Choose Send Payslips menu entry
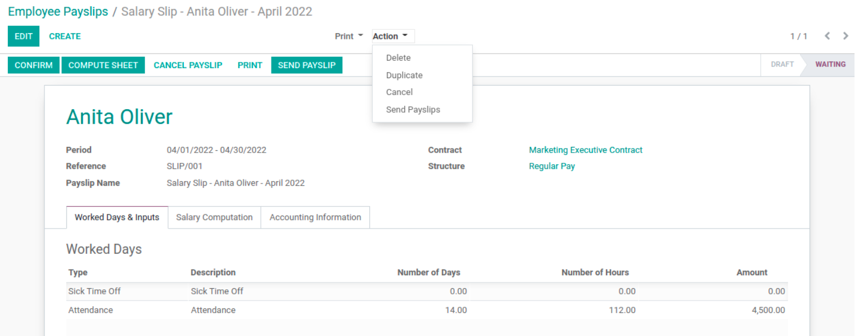The width and height of the screenshot is (868, 336). pyautogui.click(x=413, y=110)
